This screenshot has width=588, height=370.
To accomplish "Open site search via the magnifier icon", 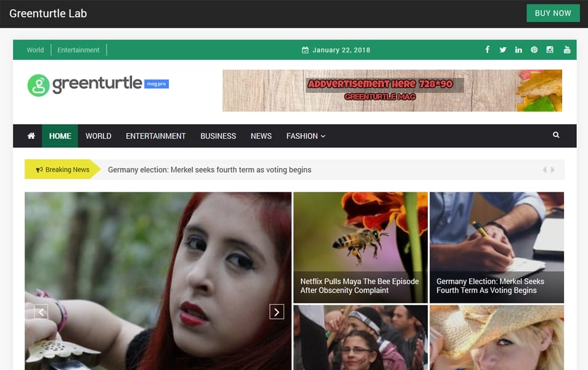I will (x=555, y=134).
